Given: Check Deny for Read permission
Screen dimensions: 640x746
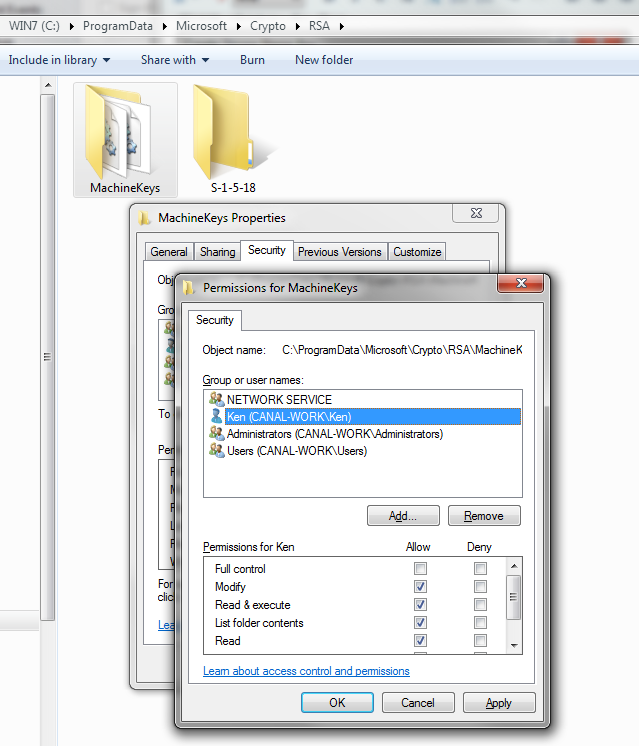Looking at the screenshot, I should pos(480,641).
